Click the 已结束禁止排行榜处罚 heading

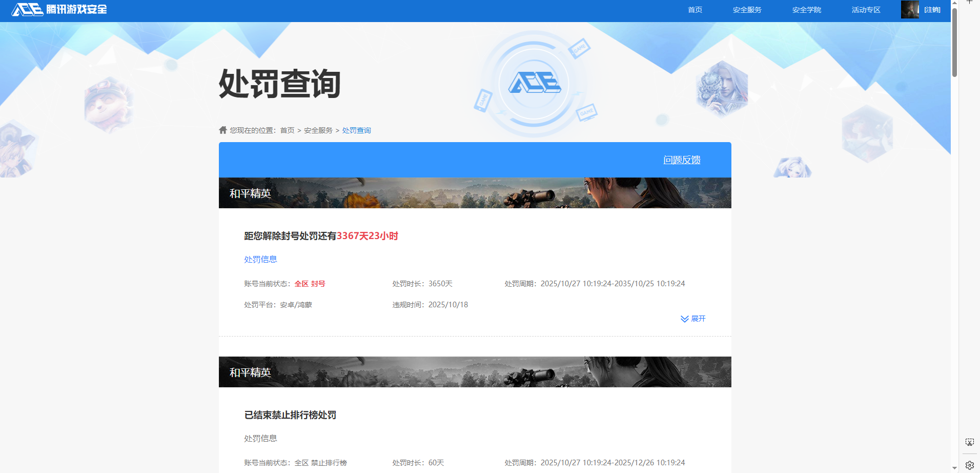tap(290, 415)
